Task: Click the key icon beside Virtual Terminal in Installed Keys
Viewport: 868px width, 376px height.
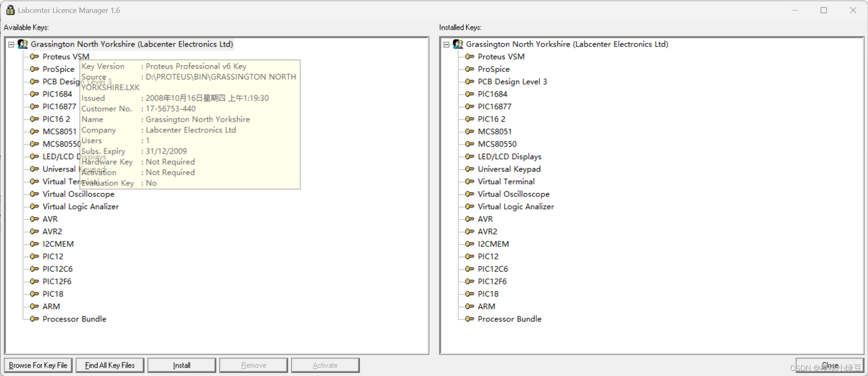Action: pyautogui.click(x=470, y=182)
